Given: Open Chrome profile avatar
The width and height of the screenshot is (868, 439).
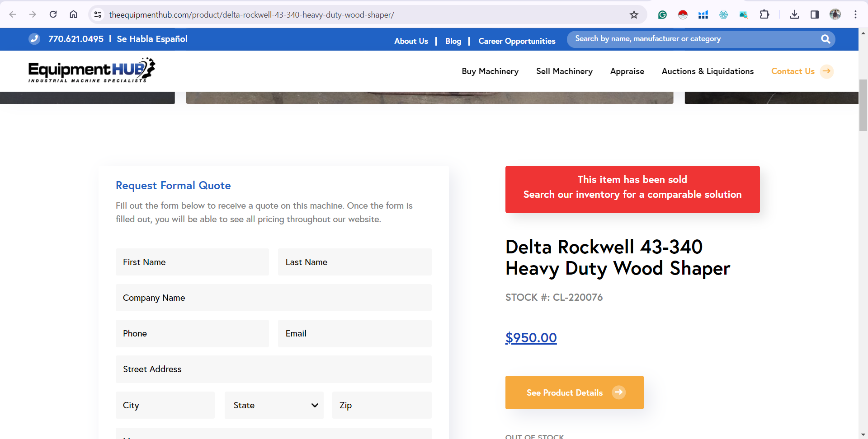Looking at the screenshot, I should (x=835, y=14).
